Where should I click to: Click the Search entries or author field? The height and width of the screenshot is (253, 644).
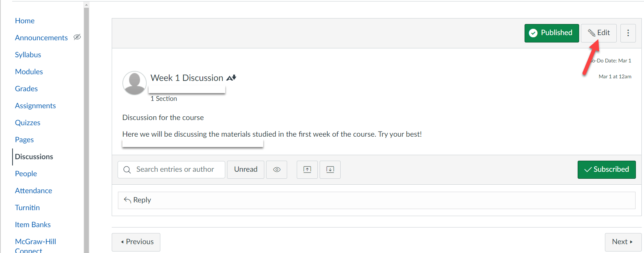pyautogui.click(x=175, y=170)
